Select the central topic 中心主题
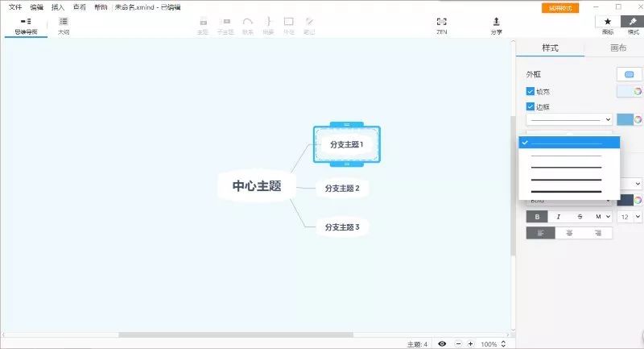 click(x=257, y=186)
